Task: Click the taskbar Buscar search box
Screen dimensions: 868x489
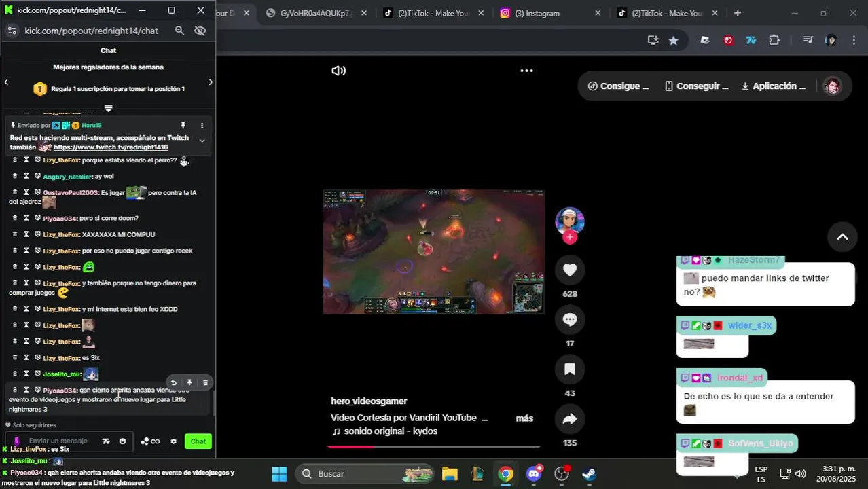Action: [364, 473]
